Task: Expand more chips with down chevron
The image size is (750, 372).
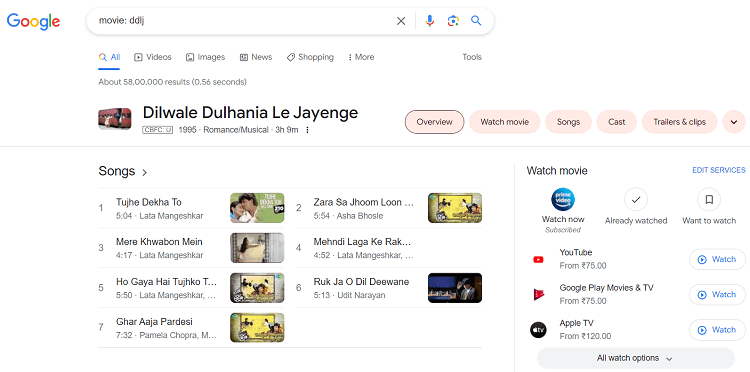Action: coord(734,122)
